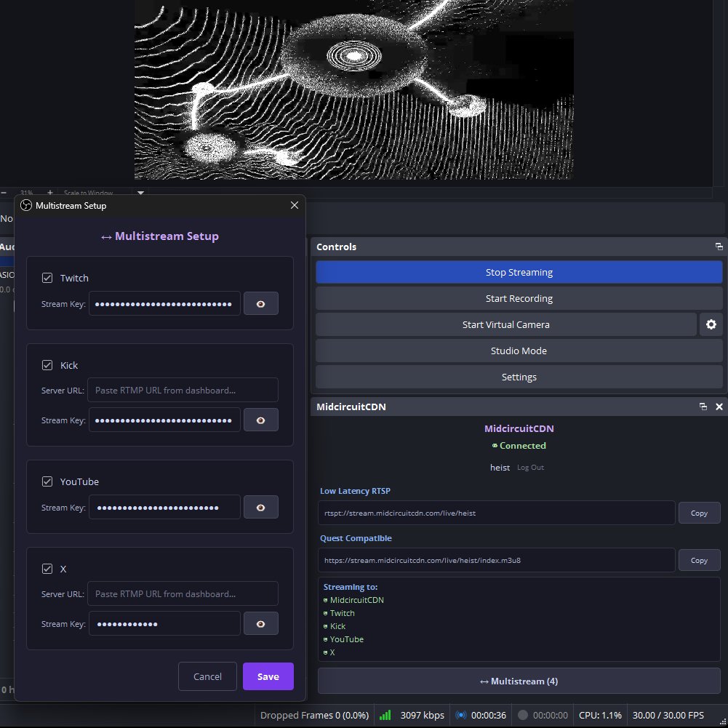Viewport: 728px width, 728px height.
Task: Click the 30.00 / 30.00 FPS readout
Action: (x=668, y=715)
